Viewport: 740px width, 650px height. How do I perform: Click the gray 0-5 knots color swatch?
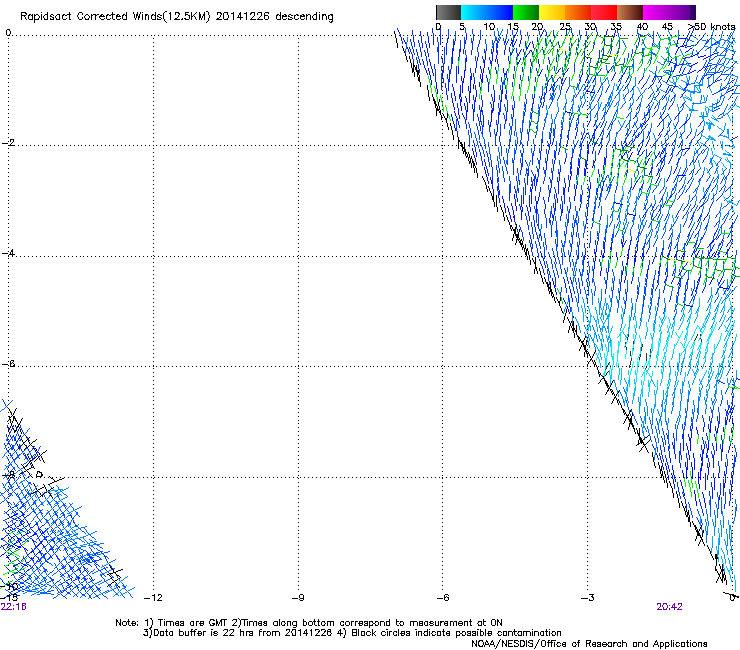(x=448, y=12)
